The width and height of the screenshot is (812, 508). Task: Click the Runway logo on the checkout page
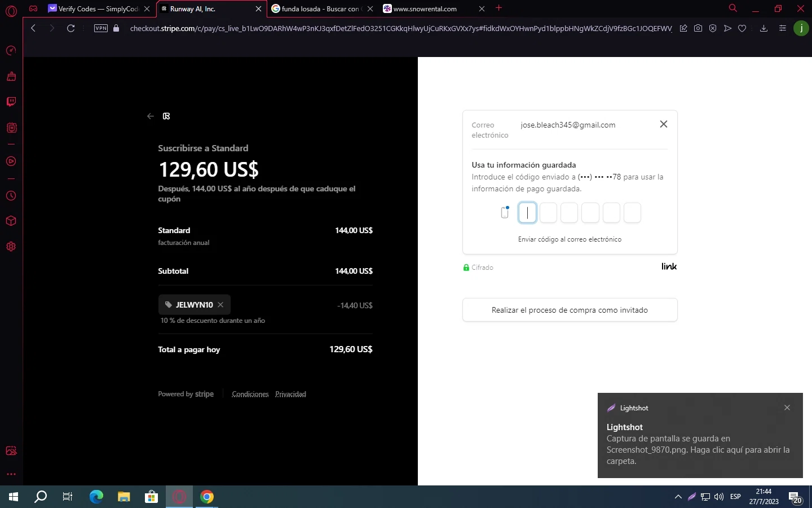[x=166, y=116]
